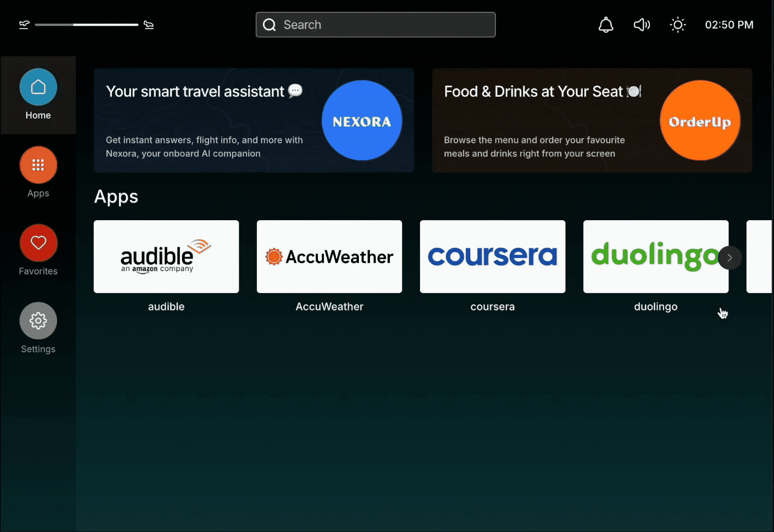The width and height of the screenshot is (774, 532).
Task: Click the notifications bell icon
Action: click(606, 25)
